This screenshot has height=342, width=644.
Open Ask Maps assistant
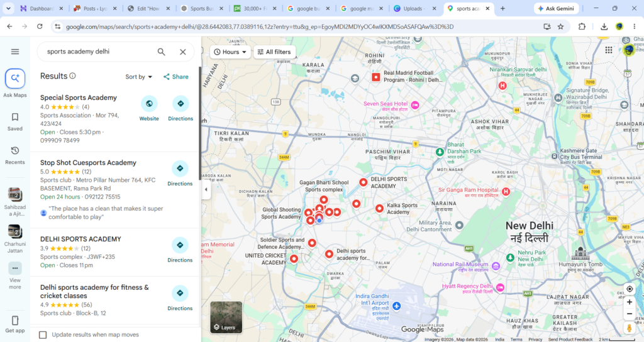point(15,79)
